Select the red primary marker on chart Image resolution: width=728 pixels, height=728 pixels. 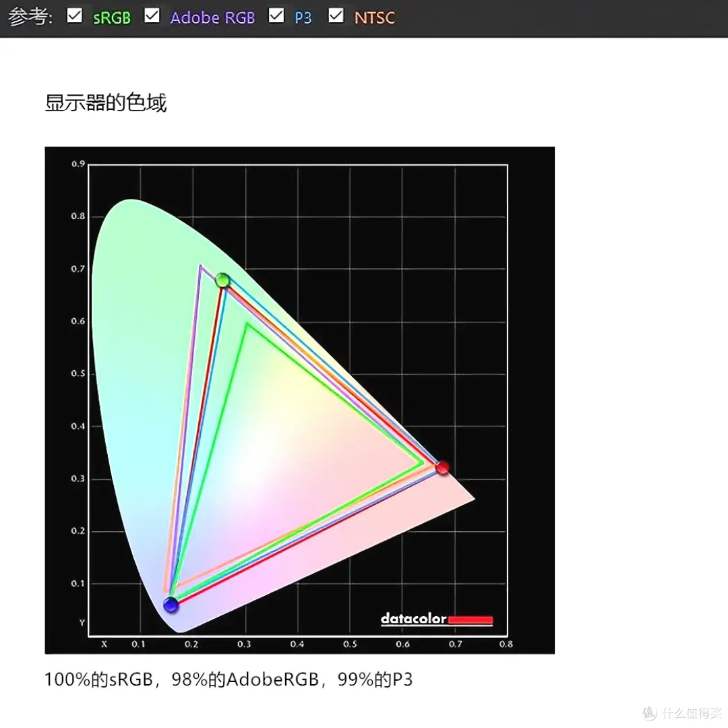[442, 467]
